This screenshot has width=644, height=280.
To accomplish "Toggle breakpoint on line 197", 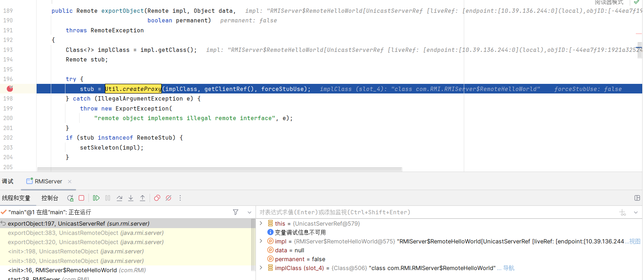I will [10, 88].
